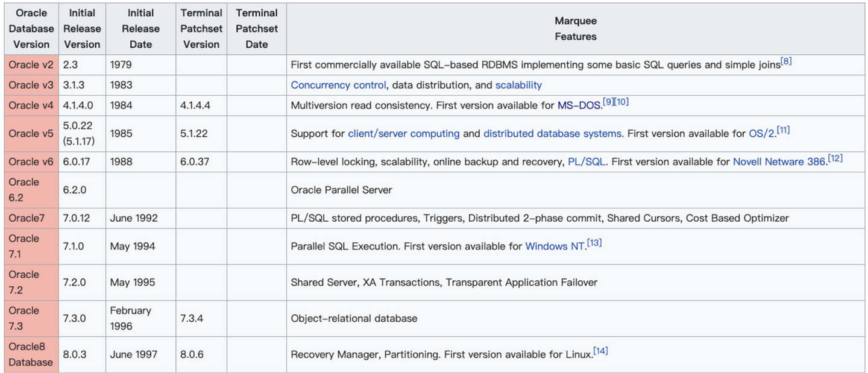Open the Concurrency control link
Viewport: 868px width, 373px height.
coord(338,85)
